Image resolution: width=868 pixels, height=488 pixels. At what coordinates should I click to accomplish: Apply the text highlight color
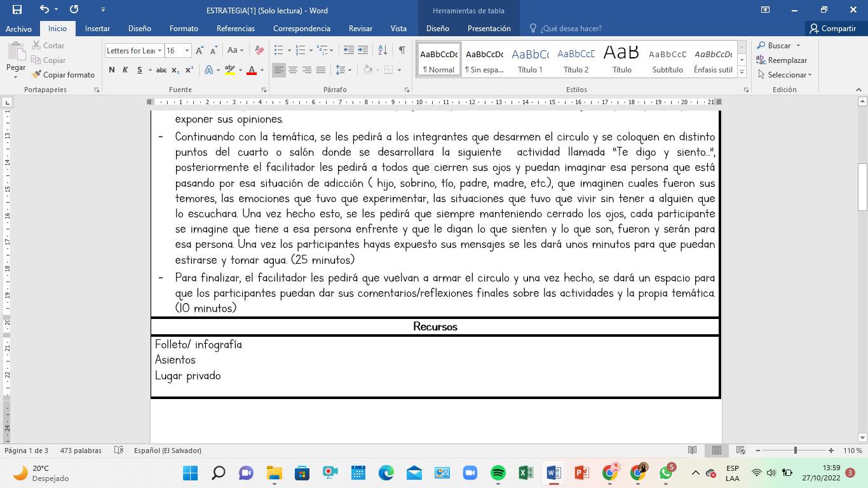click(229, 70)
